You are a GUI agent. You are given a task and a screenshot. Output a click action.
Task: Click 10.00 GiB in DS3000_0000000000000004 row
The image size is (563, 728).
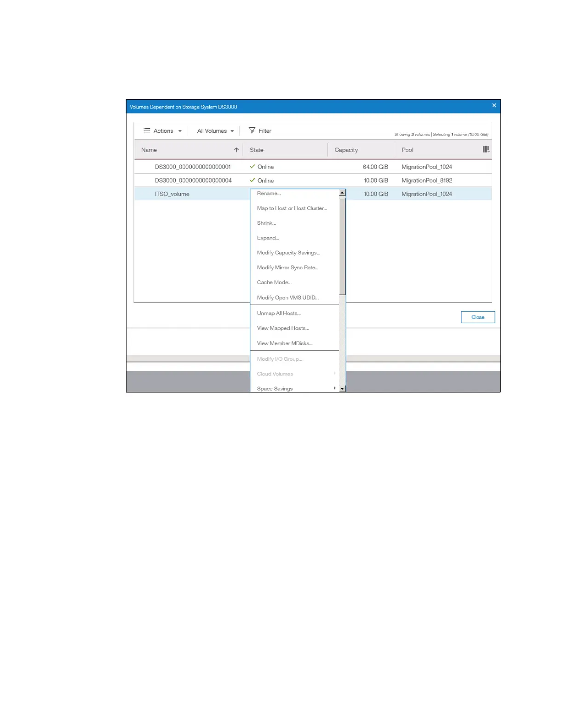coord(376,181)
